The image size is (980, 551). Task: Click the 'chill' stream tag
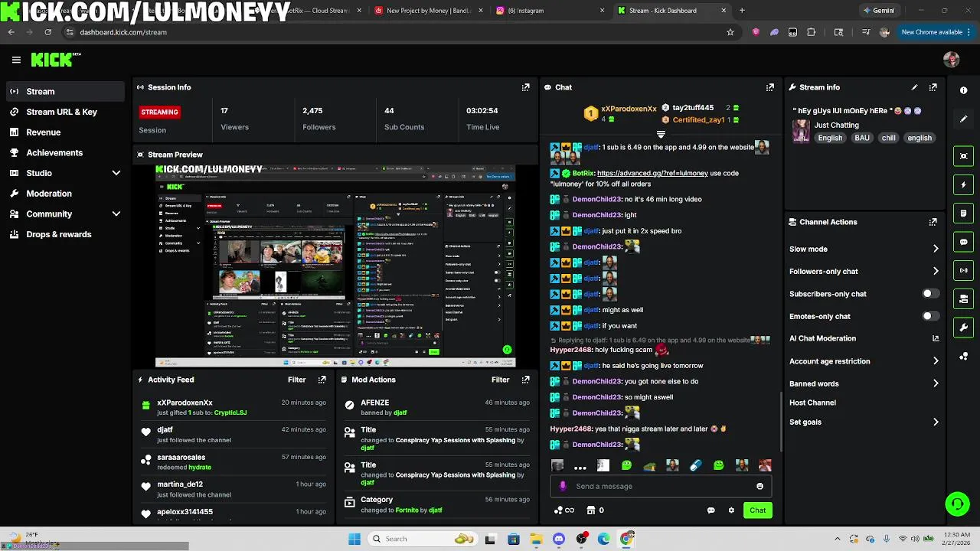(888, 138)
